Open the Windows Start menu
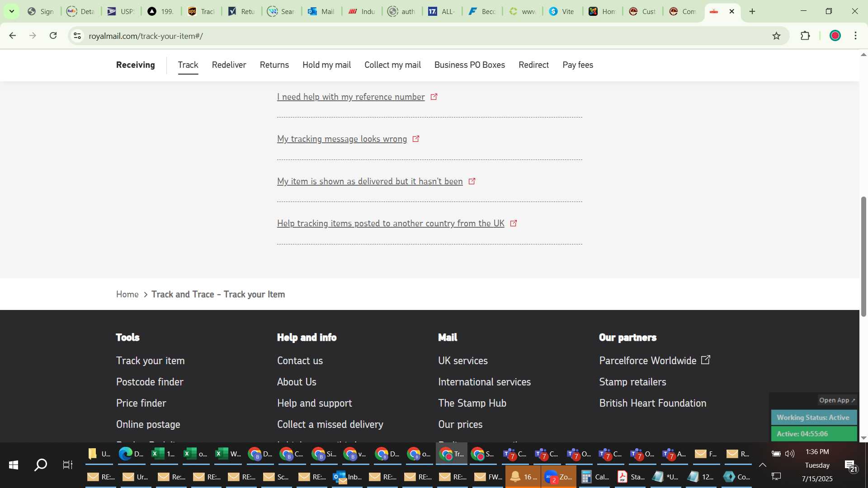This screenshot has height=488, width=868. pos(14,465)
